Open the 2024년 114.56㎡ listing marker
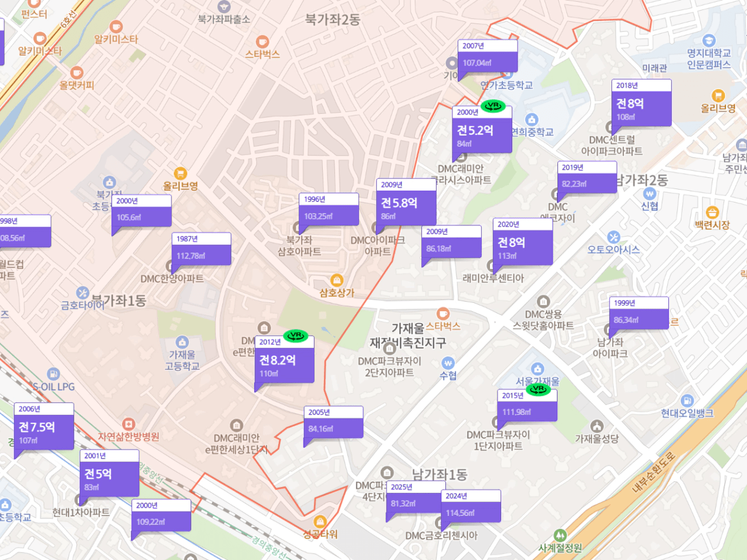Viewport: 747px width, 560px height. 471,507
